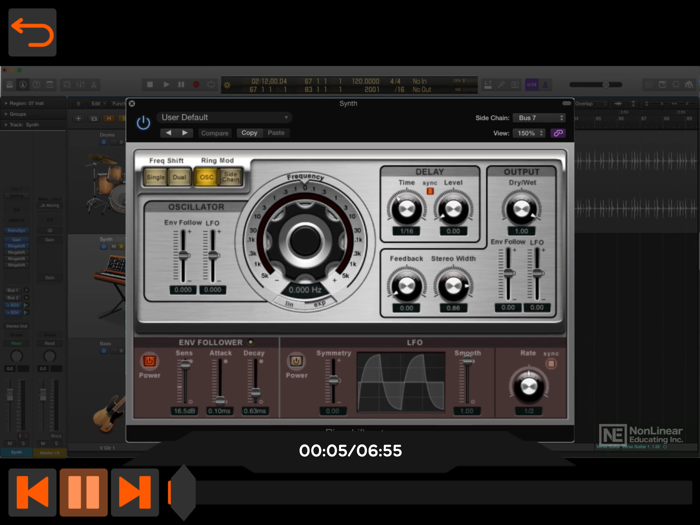Close the Synth plugin window
This screenshot has height=525, width=700.
point(132,104)
